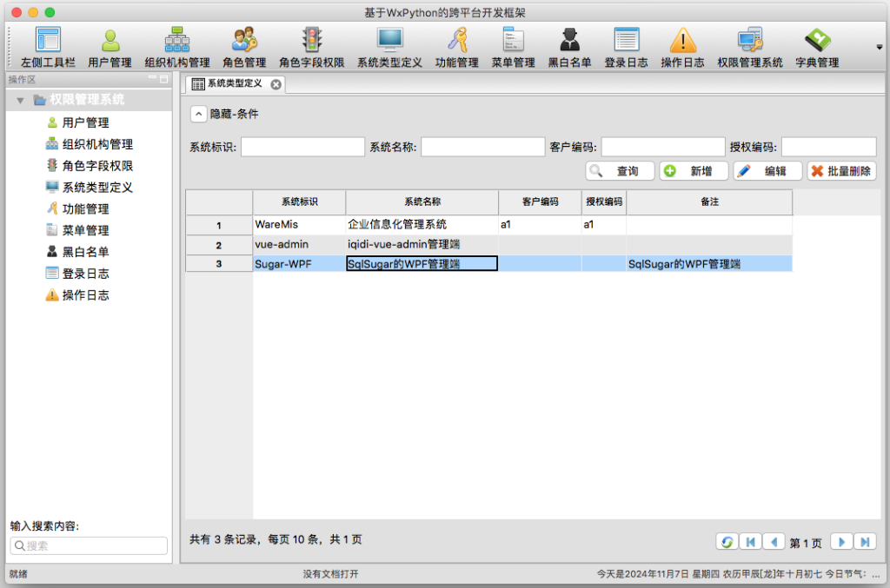Image resolution: width=890 pixels, height=588 pixels.
Task: Click the 备注 column header
Action: (x=709, y=202)
